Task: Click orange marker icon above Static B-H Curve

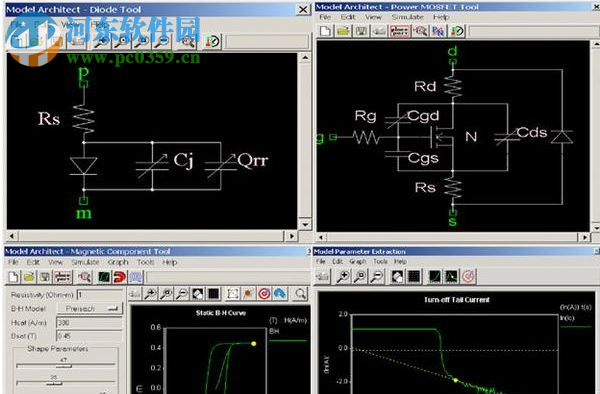Action: pyautogui.click(x=248, y=294)
